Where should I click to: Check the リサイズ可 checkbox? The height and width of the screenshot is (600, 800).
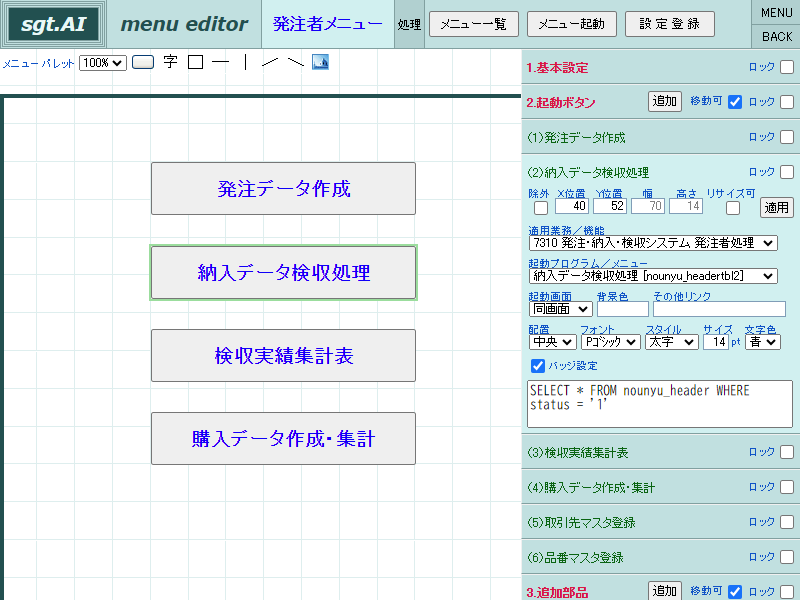pos(733,208)
